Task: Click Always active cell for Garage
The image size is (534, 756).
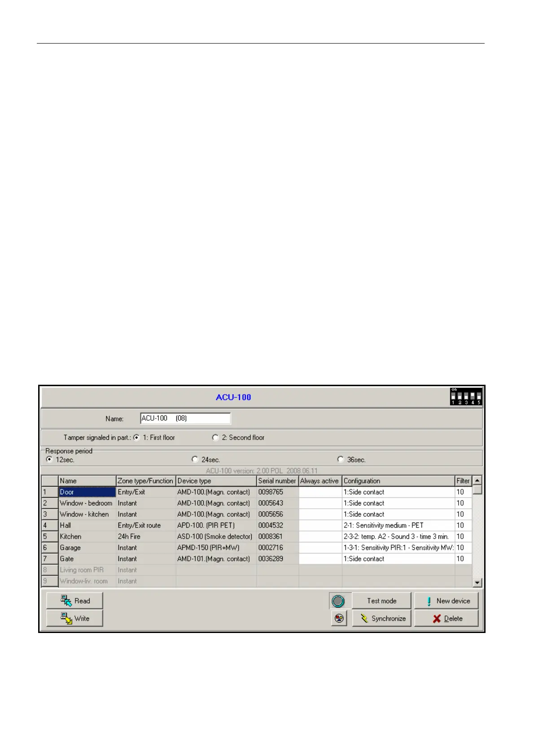Action: 320,548
